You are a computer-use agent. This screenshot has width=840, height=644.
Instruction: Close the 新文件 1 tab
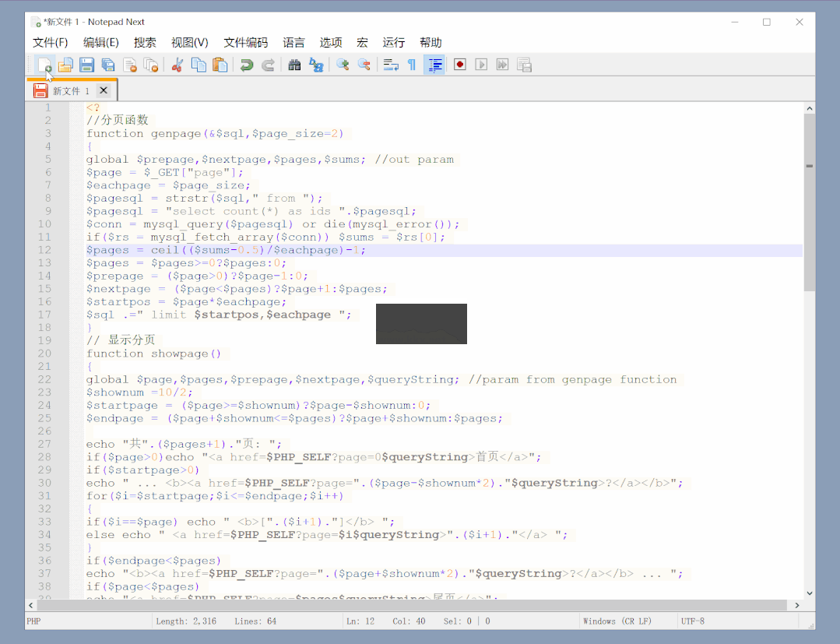(104, 91)
